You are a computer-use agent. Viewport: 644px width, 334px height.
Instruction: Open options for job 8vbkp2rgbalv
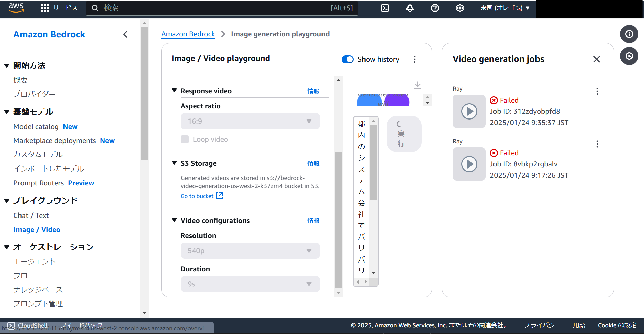pyautogui.click(x=597, y=144)
